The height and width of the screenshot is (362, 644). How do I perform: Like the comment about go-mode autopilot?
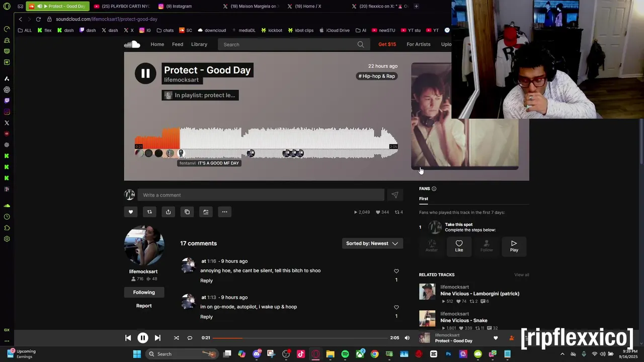396,307
